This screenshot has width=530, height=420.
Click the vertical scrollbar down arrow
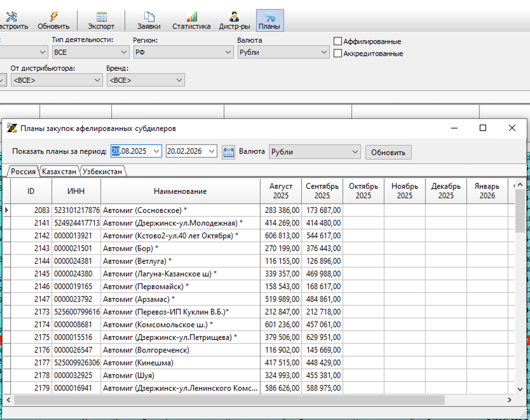click(x=520, y=389)
